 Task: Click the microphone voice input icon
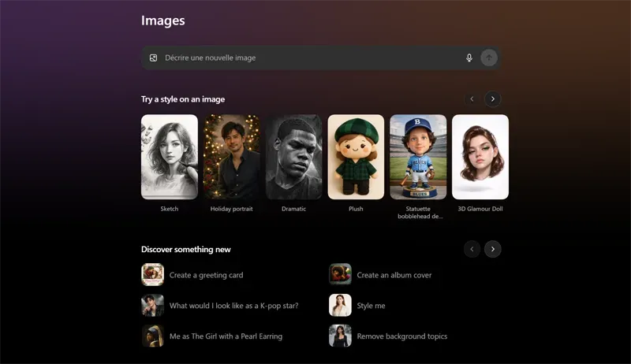tap(469, 58)
